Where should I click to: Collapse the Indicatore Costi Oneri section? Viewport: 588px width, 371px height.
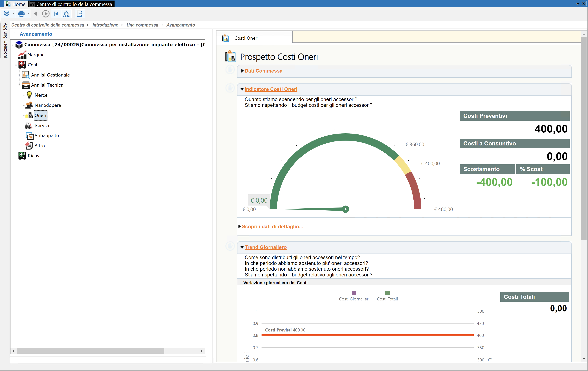point(271,89)
